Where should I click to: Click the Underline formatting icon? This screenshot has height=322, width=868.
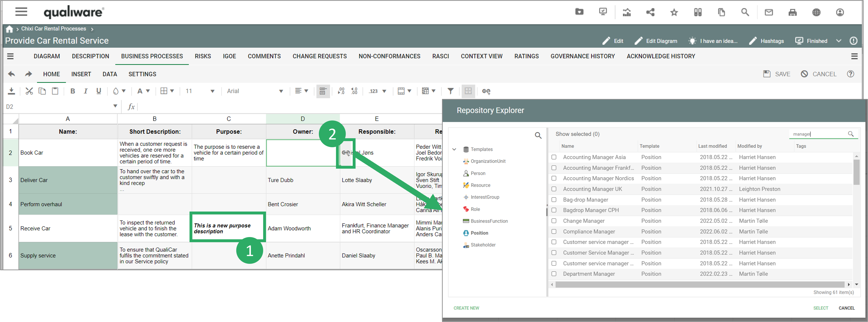coord(98,91)
